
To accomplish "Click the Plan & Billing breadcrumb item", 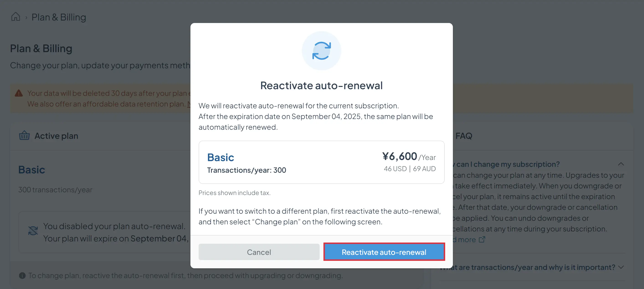I will [59, 17].
